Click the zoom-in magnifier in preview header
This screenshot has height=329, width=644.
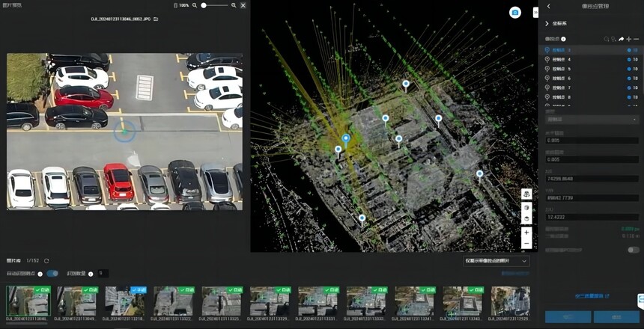pos(234,5)
